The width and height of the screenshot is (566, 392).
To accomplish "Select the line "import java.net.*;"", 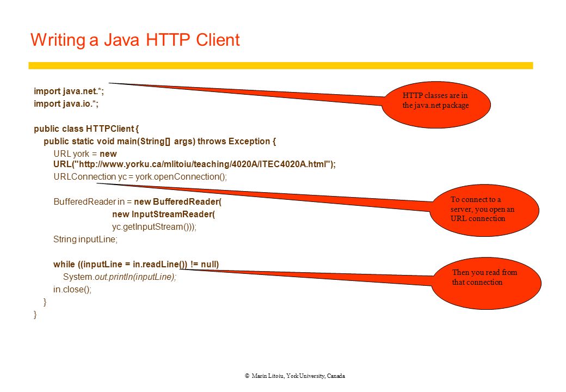I will coord(69,91).
